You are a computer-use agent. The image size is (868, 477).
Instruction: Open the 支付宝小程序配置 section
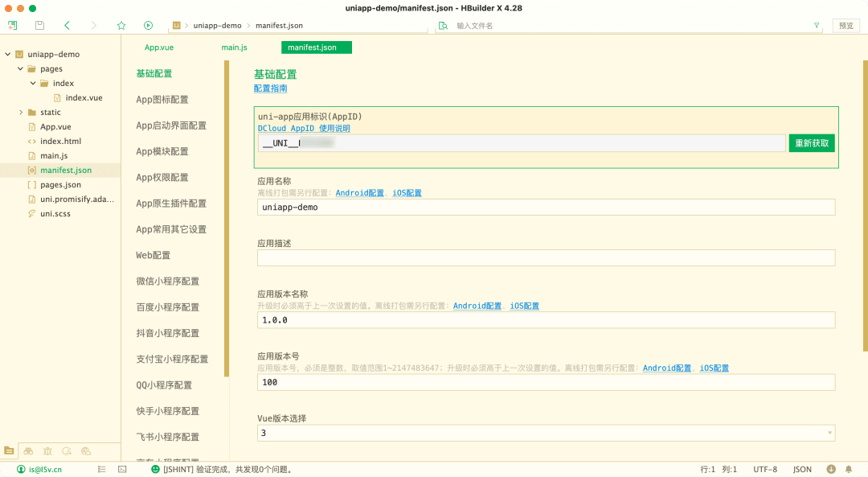pyautogui.click(x=172, y=360)
